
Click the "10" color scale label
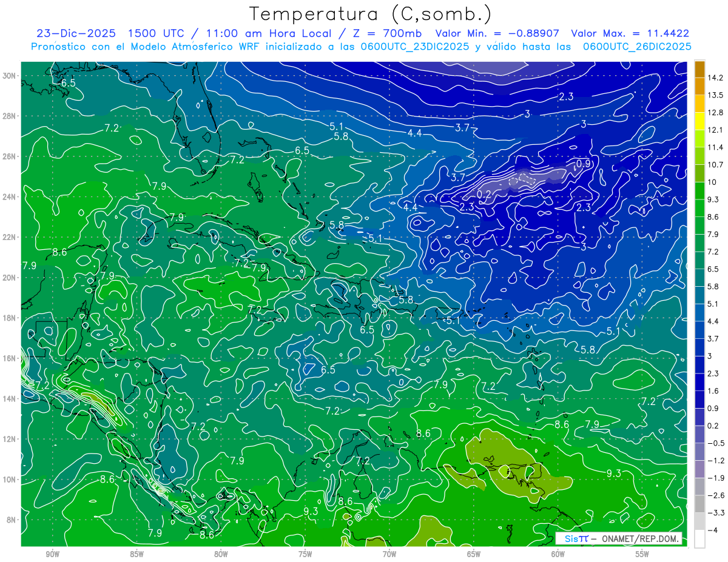pos(713,182)
